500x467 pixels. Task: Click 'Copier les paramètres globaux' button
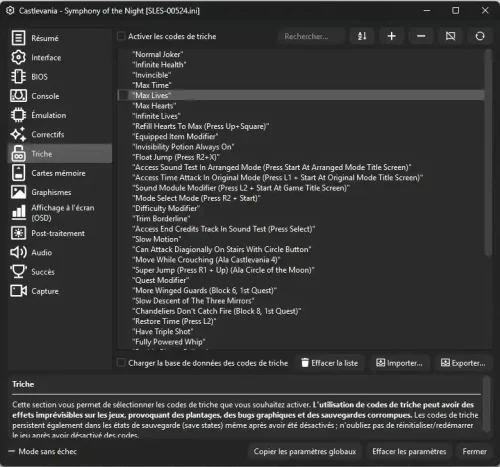pos(305,451)
